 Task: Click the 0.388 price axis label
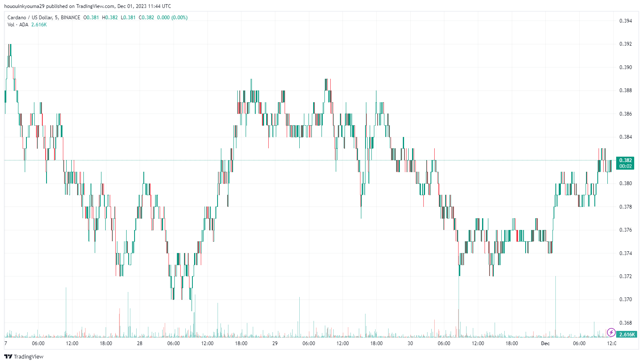click(x=625, y=90)
